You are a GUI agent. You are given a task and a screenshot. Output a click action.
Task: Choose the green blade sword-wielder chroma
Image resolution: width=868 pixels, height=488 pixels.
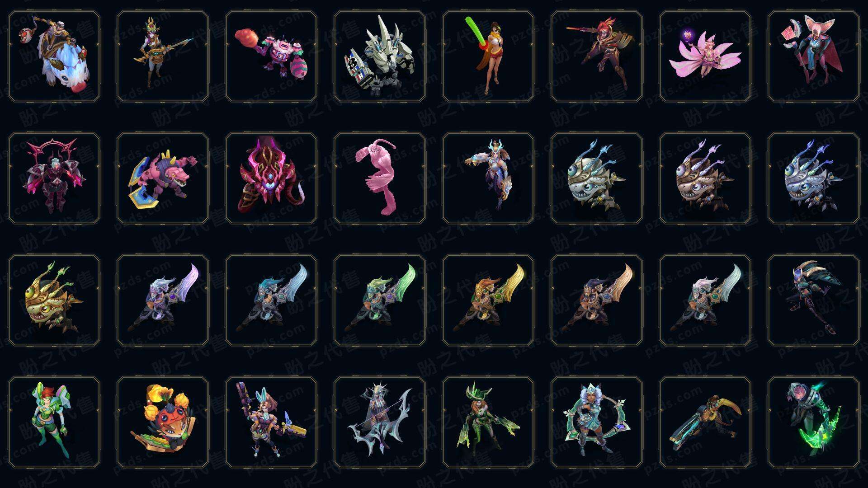(x=380, y=300)
